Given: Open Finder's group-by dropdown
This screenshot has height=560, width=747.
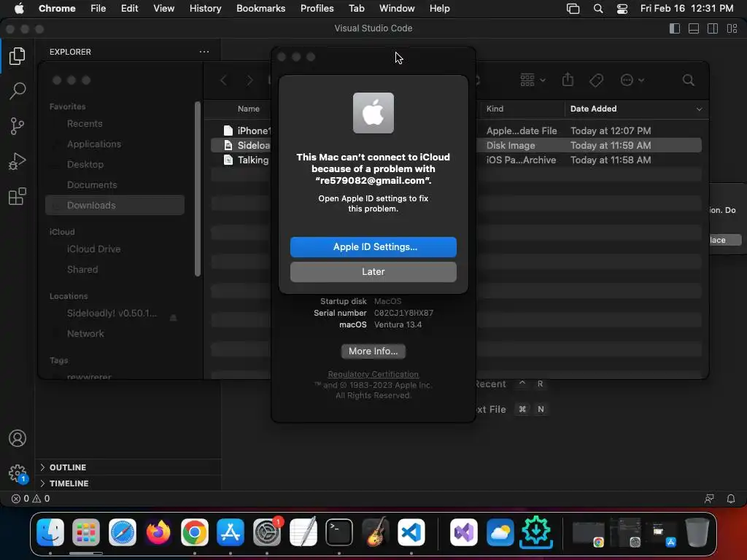Looking at the screenshot, I should [533, 80].
